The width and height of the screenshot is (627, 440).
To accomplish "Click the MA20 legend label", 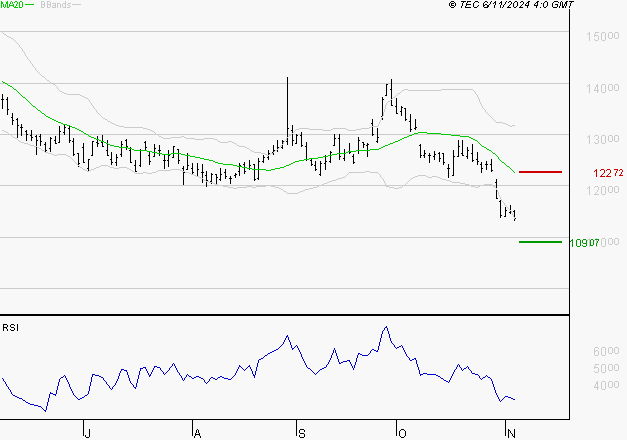I will point(12,5).
